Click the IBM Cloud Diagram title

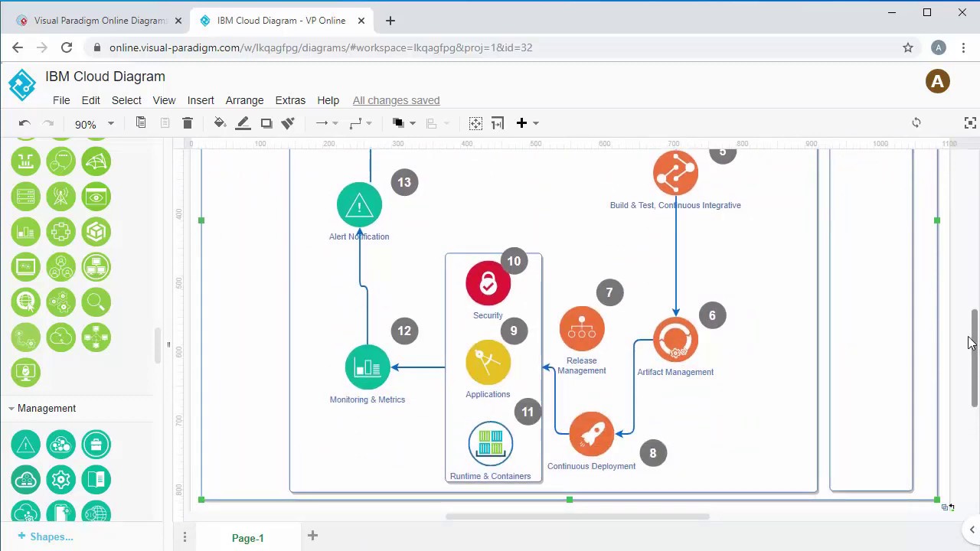pyautogui.click(x=105, y=77)
